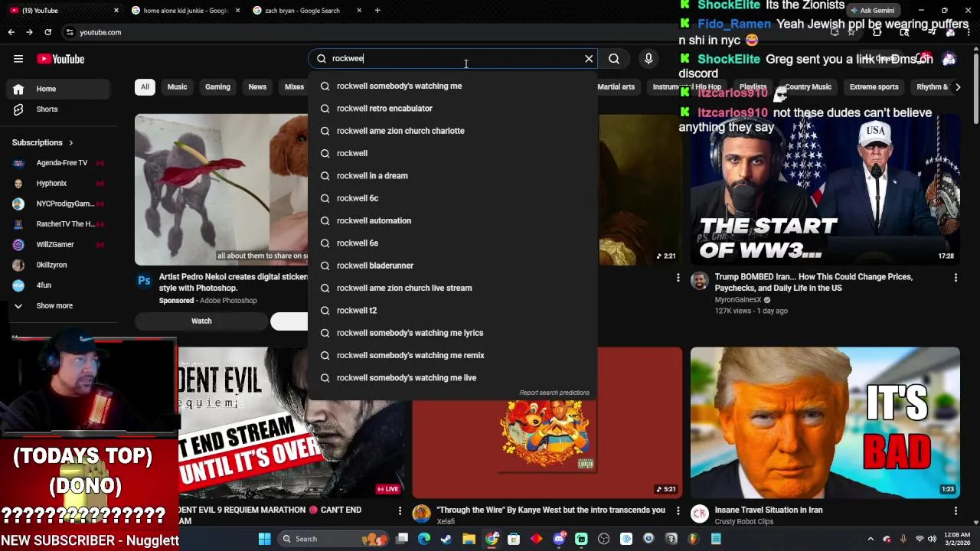Select the Martial arts filter chip
The image size is (980, 551).
point(616,87)
